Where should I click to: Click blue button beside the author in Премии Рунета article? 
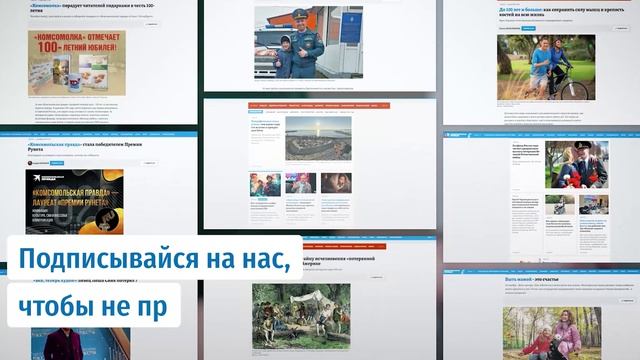[x=57, y=163]
